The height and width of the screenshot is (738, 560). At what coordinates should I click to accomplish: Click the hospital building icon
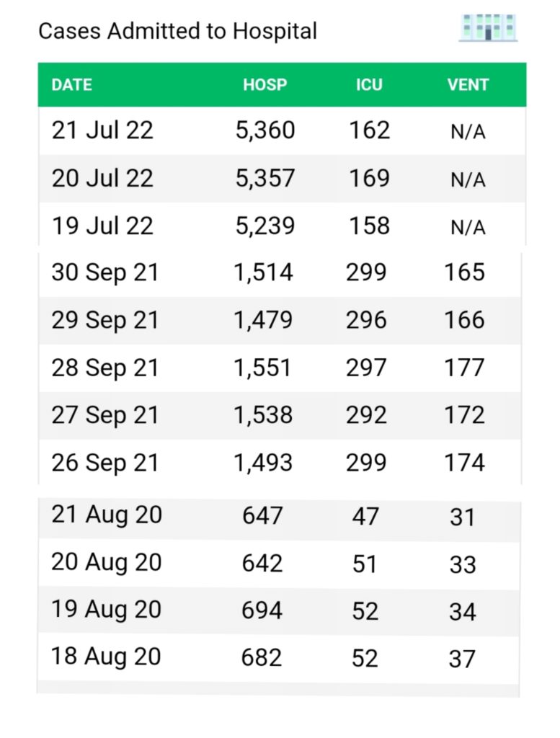488,28
